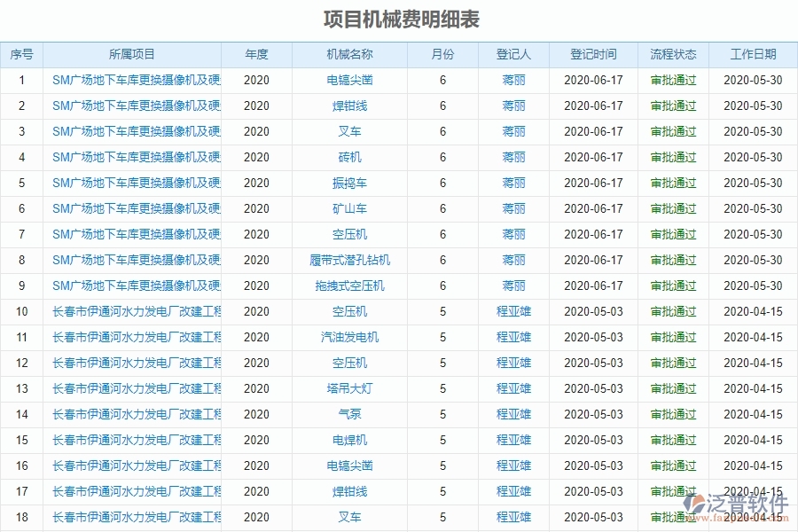Open SM广场地下车库 project link in row 1

click(133, 80)
